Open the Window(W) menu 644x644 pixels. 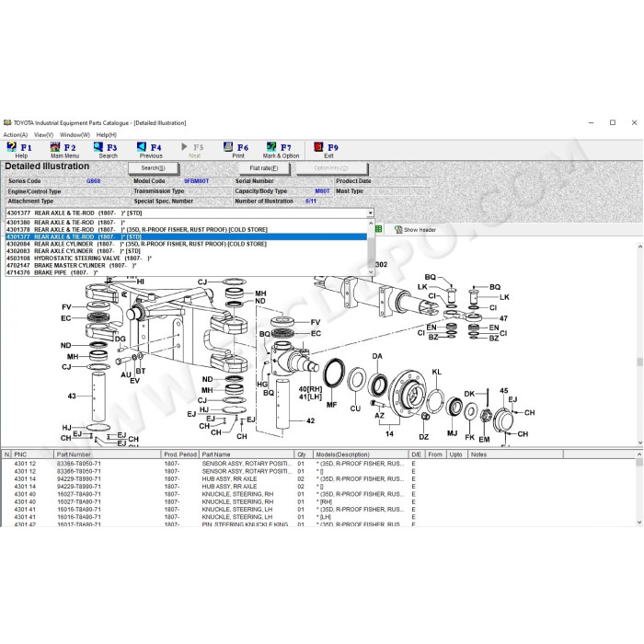(75, 134)
